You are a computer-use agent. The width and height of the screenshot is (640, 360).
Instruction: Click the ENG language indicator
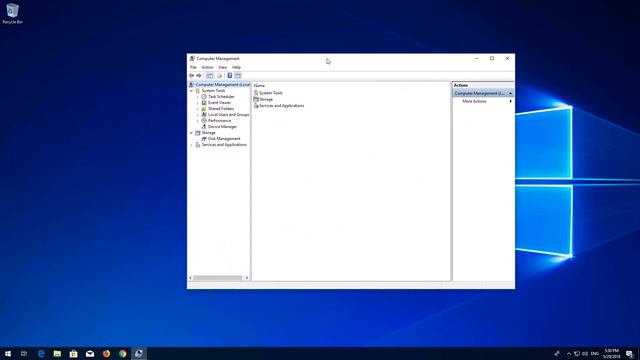(595, 354)
